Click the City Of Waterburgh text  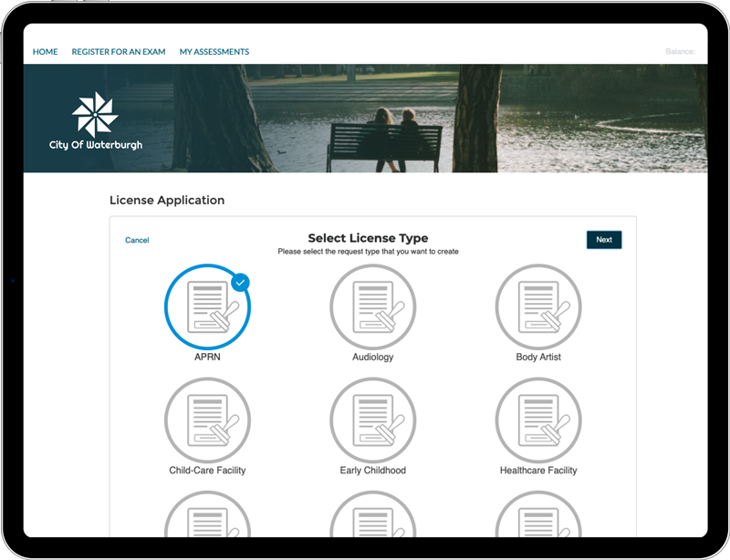pos(96,145)
